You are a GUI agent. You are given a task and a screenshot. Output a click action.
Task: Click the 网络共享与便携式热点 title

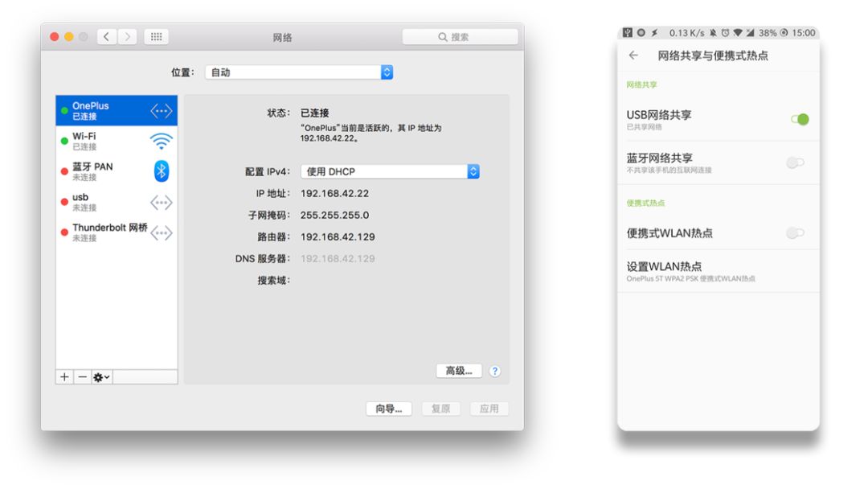click(x=712, y=55)
